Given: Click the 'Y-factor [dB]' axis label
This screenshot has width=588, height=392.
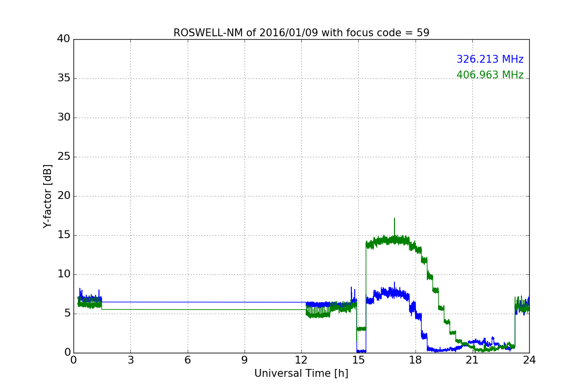Looking at the screenshot, I should pos(48,196).
